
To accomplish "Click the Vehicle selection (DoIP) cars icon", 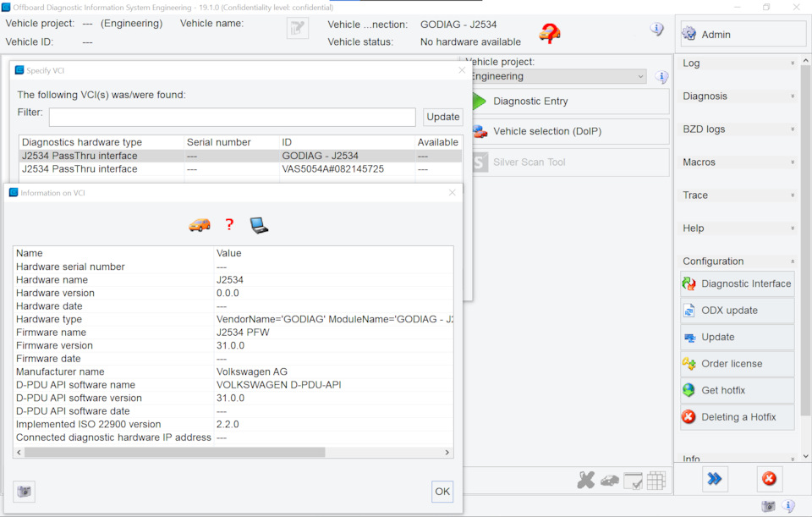I will coord(480,132).
